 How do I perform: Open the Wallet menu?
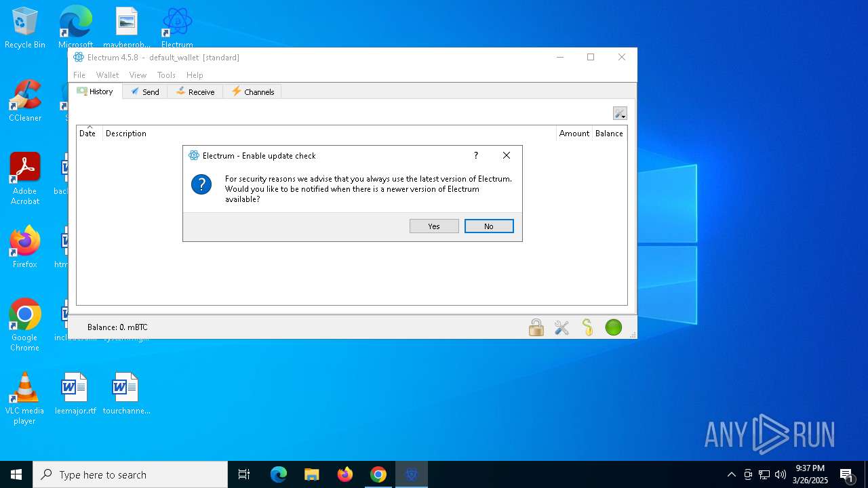(107, 75)
